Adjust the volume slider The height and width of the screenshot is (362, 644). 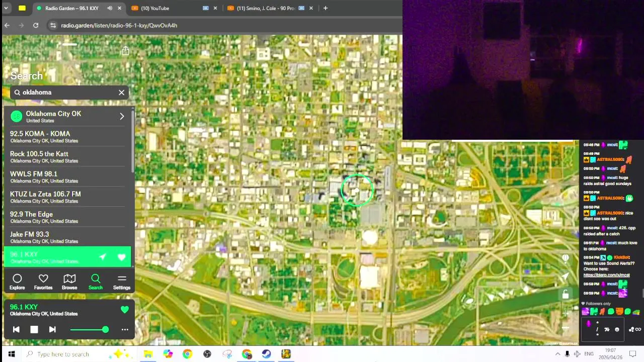(x=89, y=329)
